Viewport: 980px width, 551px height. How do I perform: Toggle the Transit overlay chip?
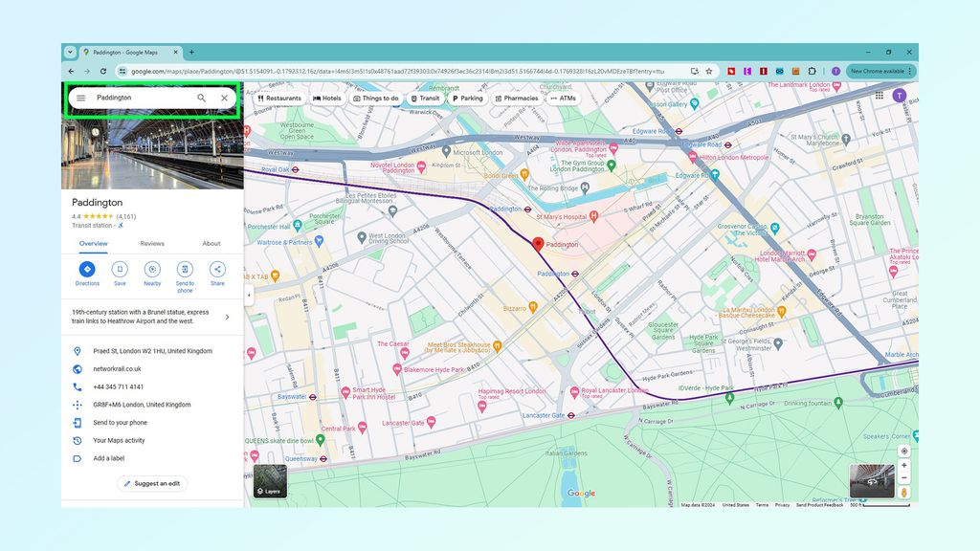point(424,98)
